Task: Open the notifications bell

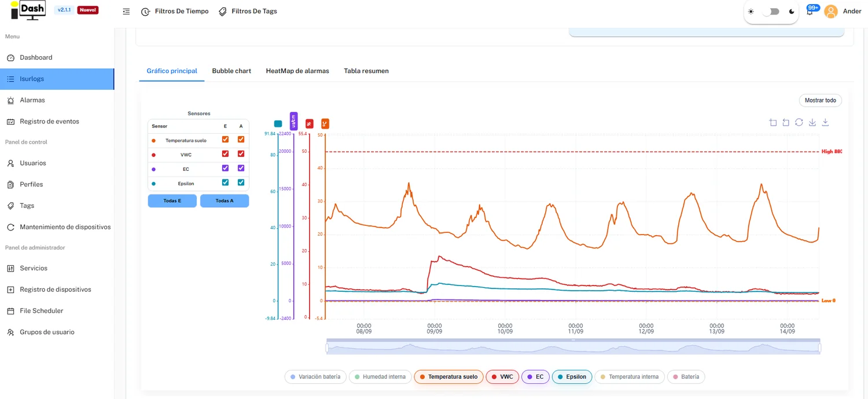Action: click(810, 12)
